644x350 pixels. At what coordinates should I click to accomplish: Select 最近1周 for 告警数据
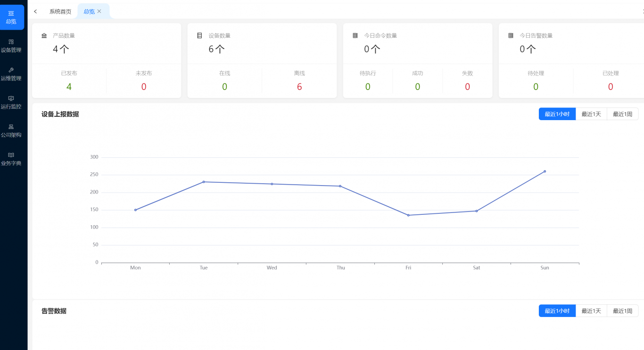tap(623, 311)
